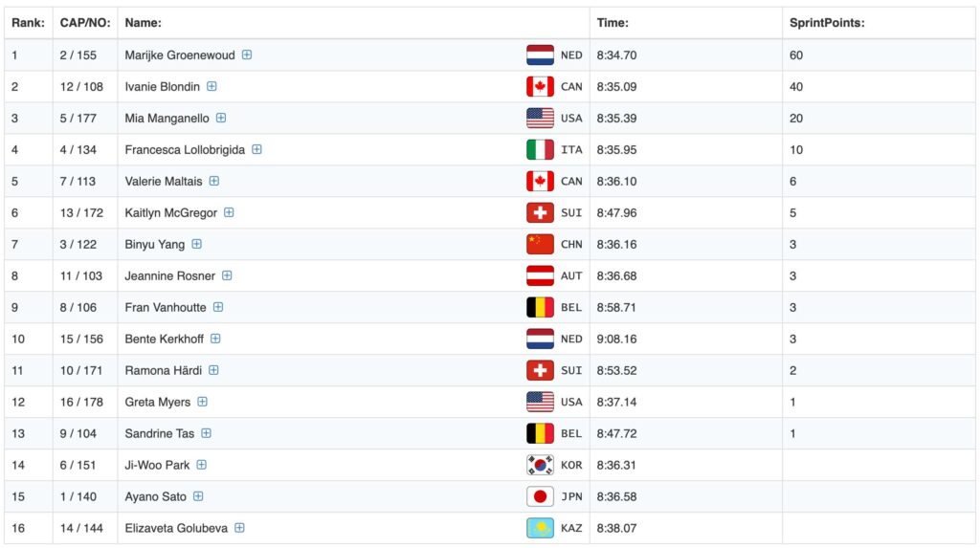The height and width of the screenshot is (548, 980).
Task: Click the China flag next to Binyu Yang
Action: (x=540, y=245)
